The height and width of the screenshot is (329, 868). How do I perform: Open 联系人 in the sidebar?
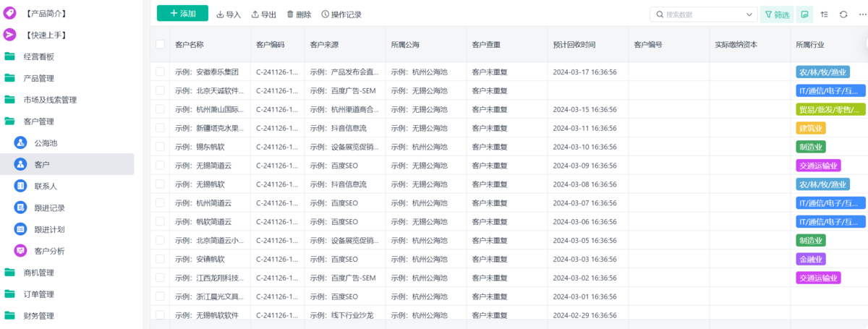click(x=67, y=186)
